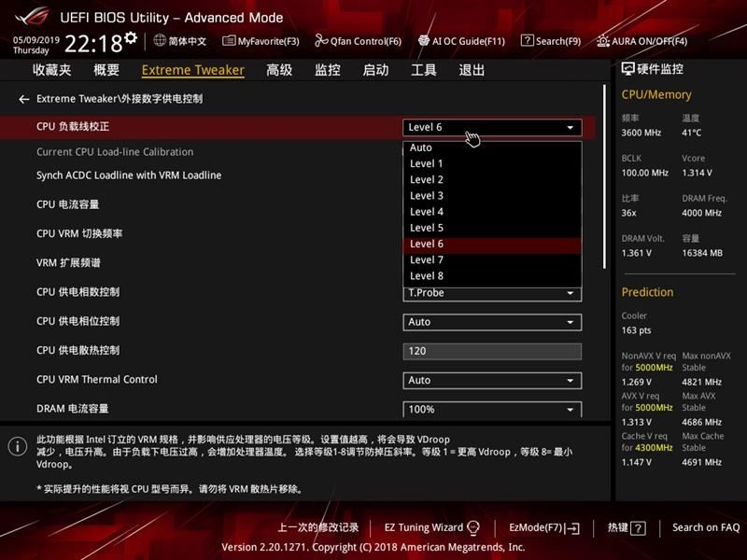Click the info icon beside help text

point(18,447)
